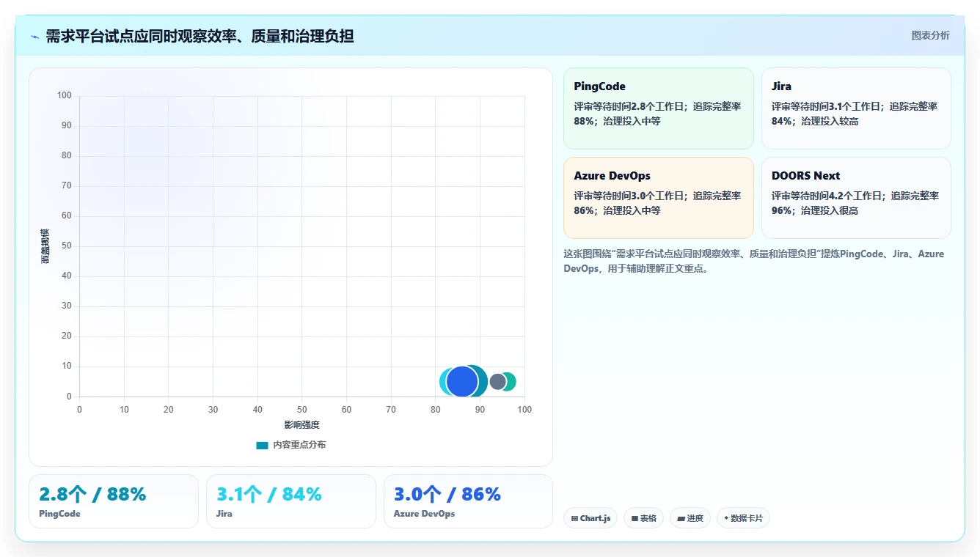980x557 pixels.
Task: Click the Chart.js tag chip
Action: coord(590,518)
